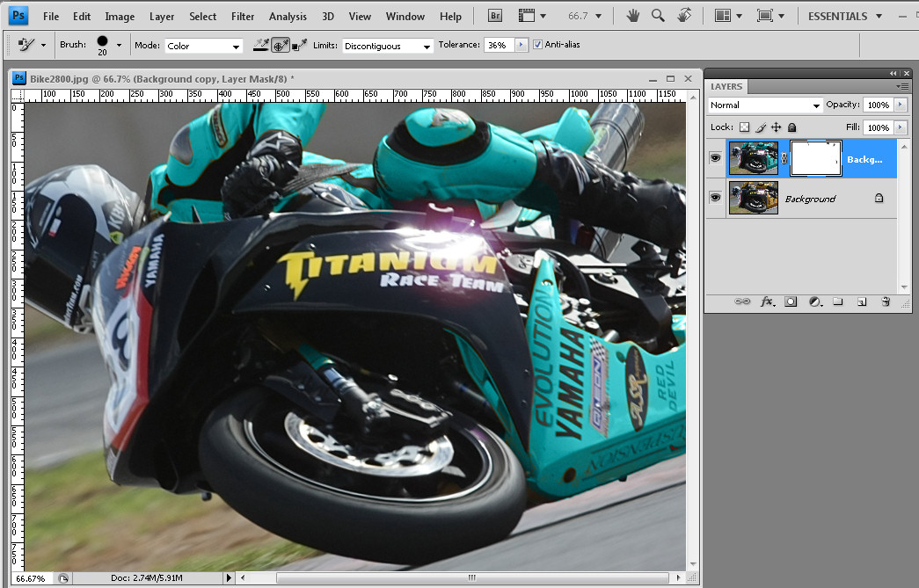Open the Filter menu
This screenshot has width=919, height=588.
pos(243,17)
